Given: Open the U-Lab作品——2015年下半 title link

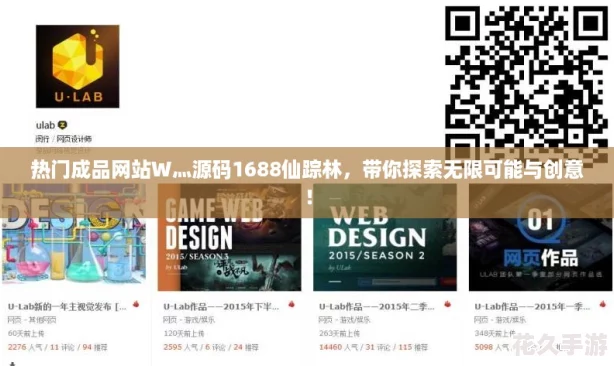Looking at the screenshot, I should [221, 307].
